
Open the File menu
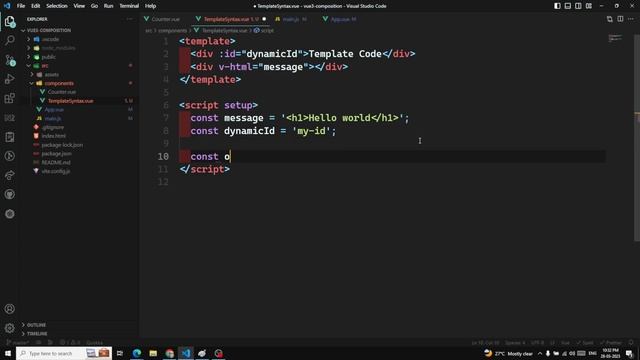pos(21,6)
